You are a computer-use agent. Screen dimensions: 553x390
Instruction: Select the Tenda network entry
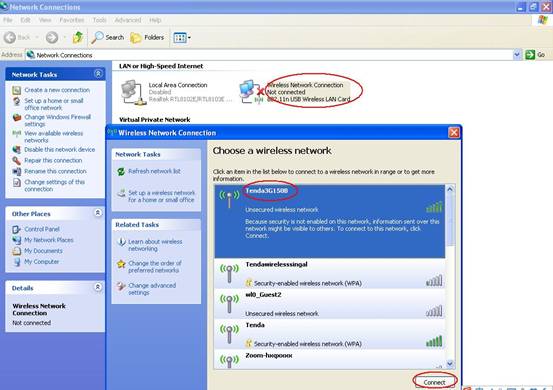[330, 334]
